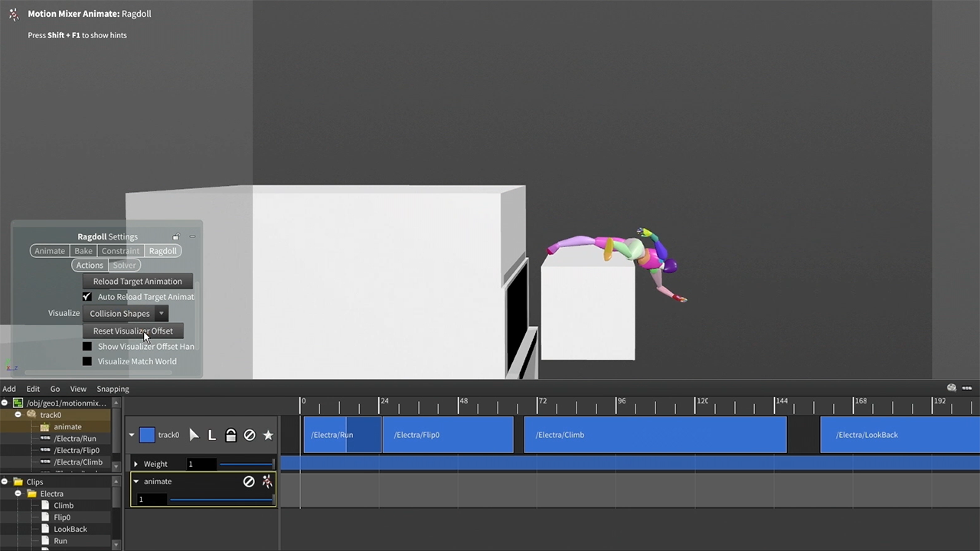Click the blue track0 color swatch
The image size is (980, 551).
tap(147, 435)
